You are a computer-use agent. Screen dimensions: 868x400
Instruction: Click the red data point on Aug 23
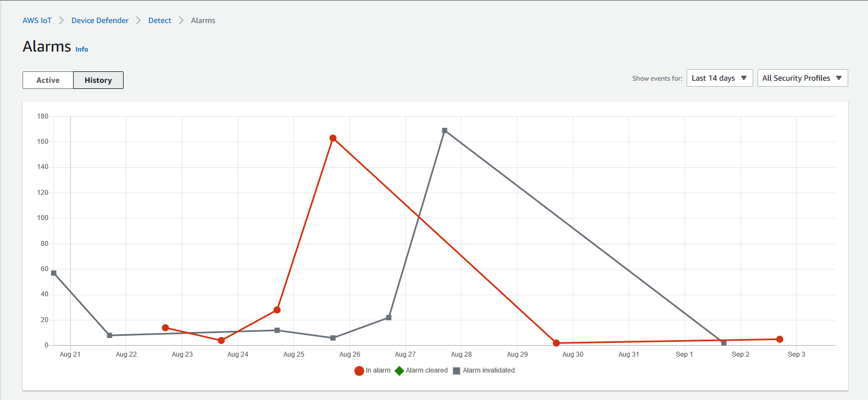click(165, 327)
